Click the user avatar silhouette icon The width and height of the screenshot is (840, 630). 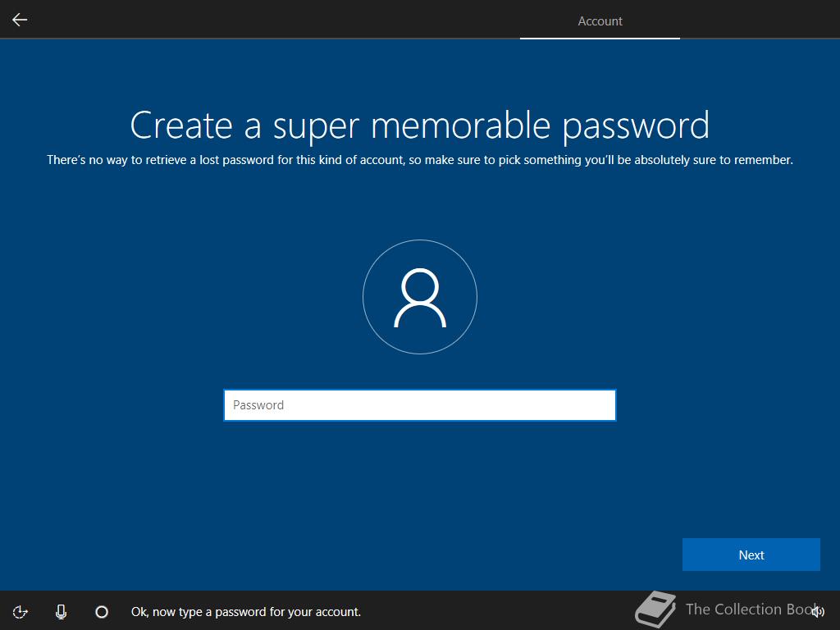point(420,297)
